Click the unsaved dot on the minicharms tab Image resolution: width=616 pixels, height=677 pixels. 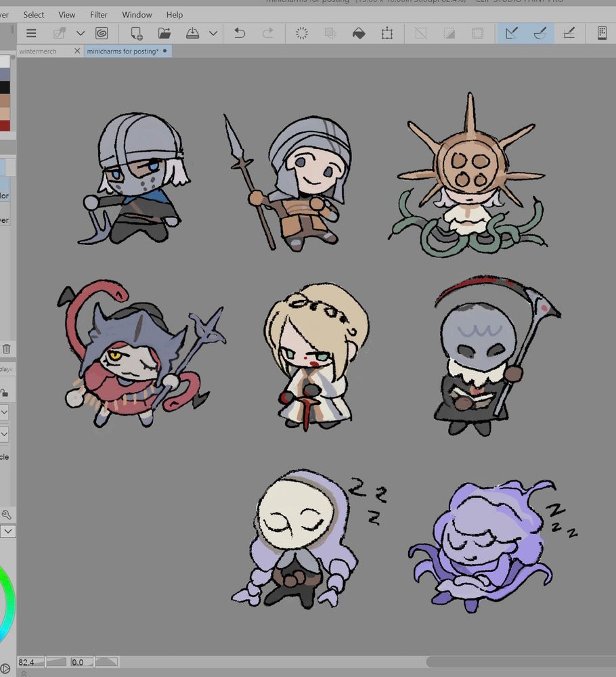[165, 51]
